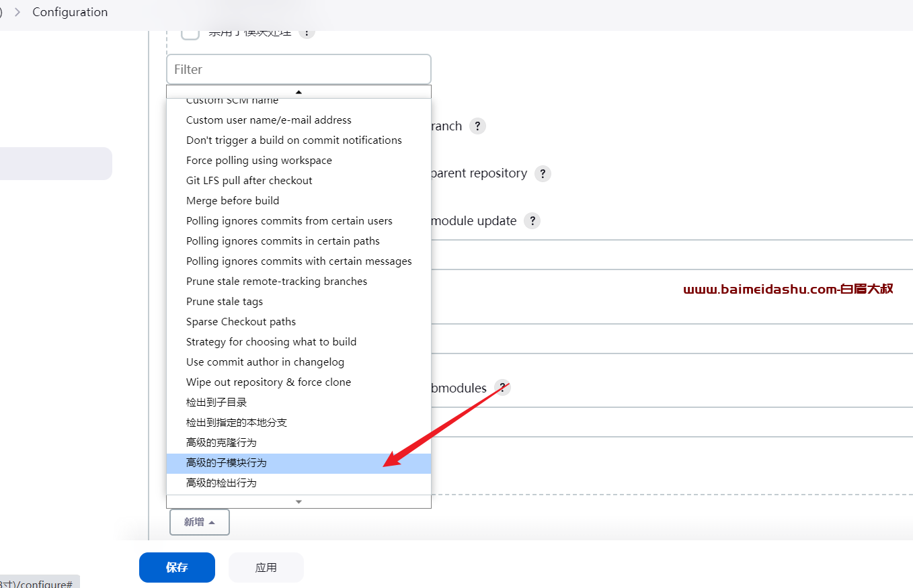The image size is (913, 588).
Task: Choose Wipe out repository & force clone
Action: tap(299, 382)
